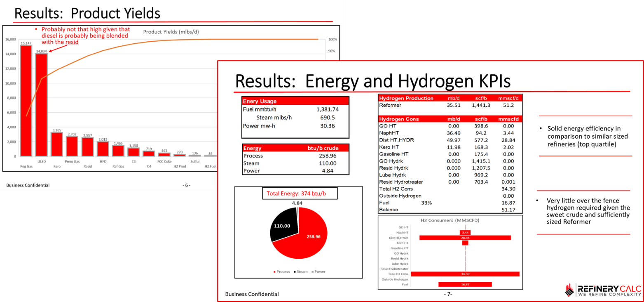Click the Fuel 16.87 bar in H2 chart

tap(465, 284)
